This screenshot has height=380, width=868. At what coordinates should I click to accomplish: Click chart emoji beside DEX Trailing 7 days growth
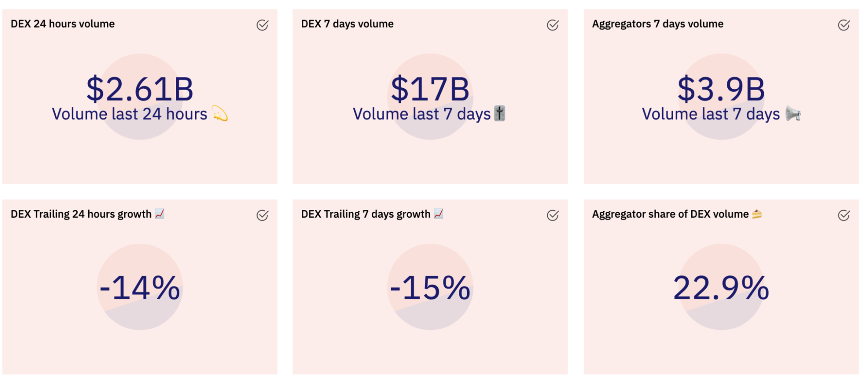pyautogui.click(x=439, y=213)
